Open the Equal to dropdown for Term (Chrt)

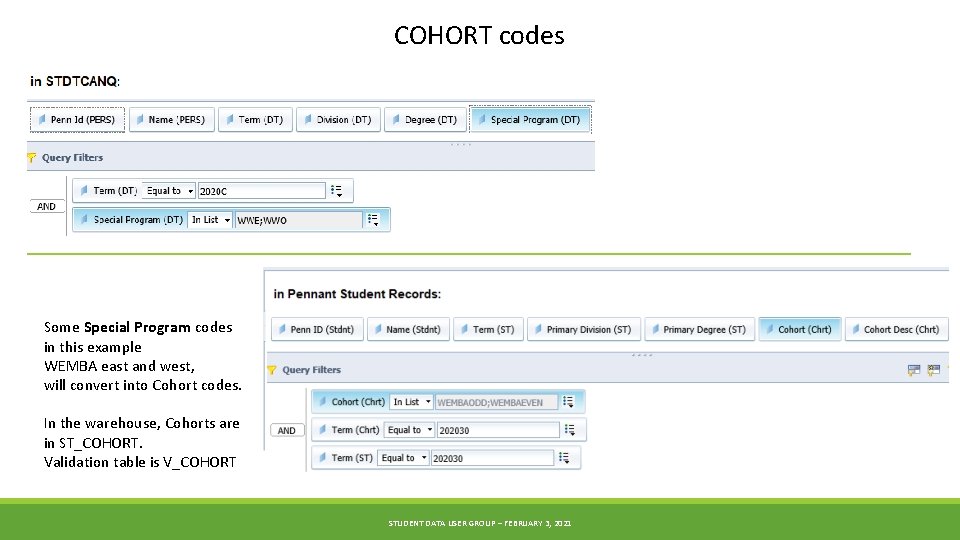(409, 430)
